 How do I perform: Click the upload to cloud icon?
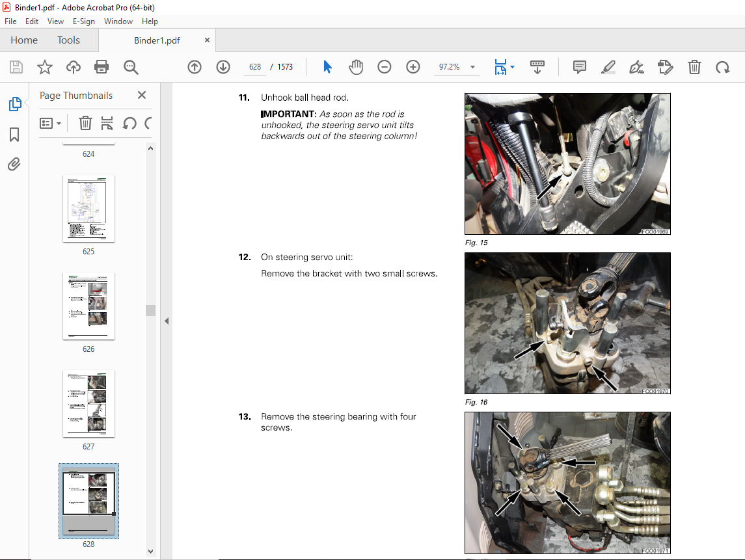point(73,67)
